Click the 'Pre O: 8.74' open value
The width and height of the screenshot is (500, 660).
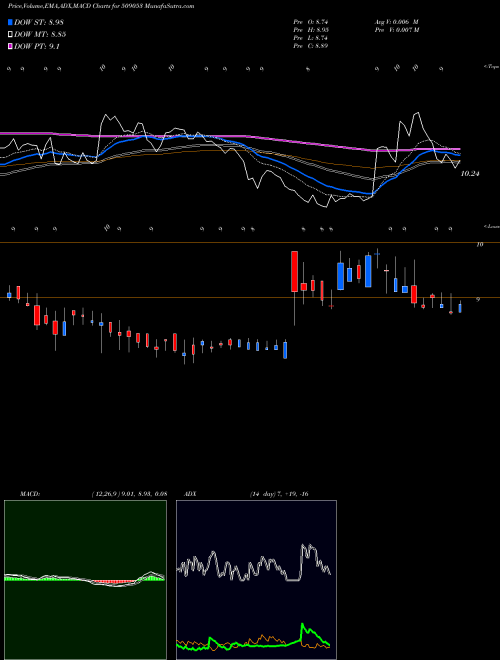(311, 22)
